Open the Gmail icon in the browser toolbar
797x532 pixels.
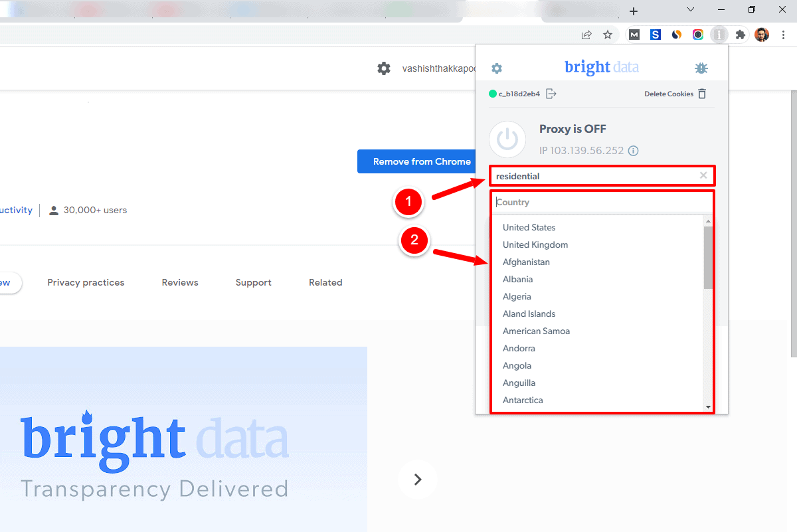[634, 35]
